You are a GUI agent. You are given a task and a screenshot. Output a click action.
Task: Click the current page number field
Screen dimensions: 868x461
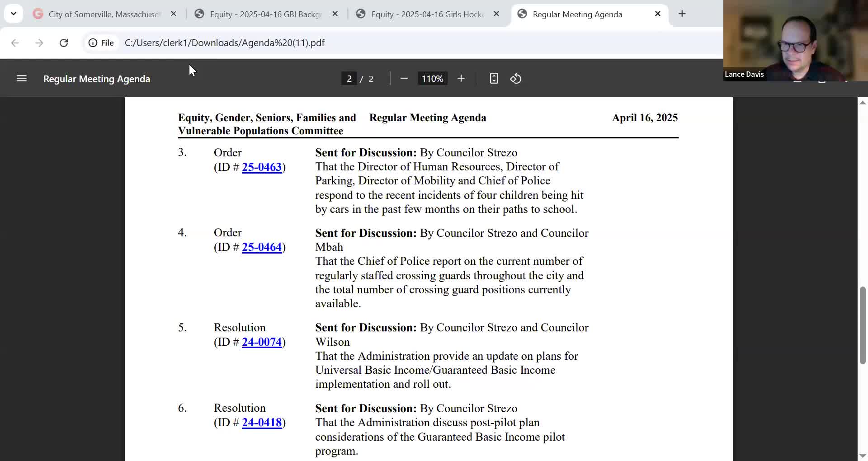tap(349, 79)
